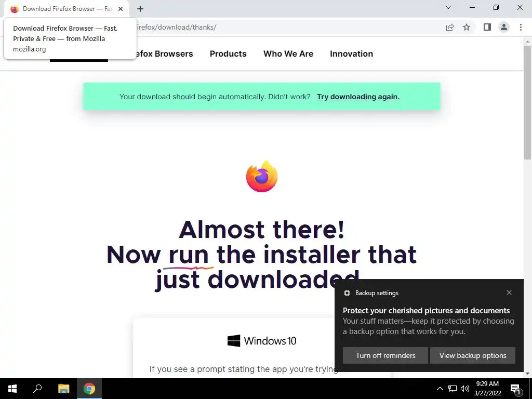Open the Products menu
The height and width of the screenshot is (399, 532).
228,54
